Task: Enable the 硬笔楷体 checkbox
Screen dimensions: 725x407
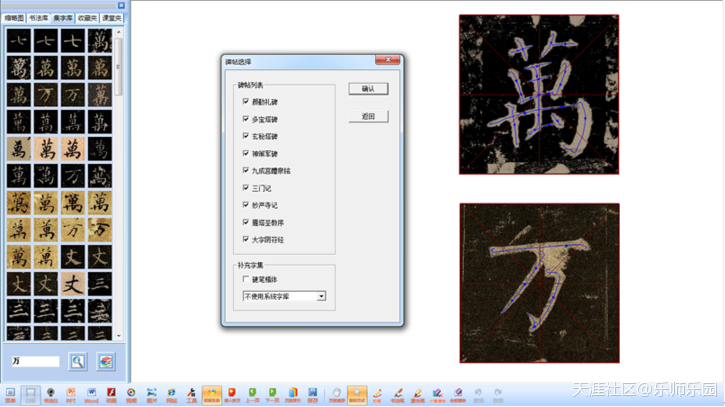Action: click(x=246, y=280)
